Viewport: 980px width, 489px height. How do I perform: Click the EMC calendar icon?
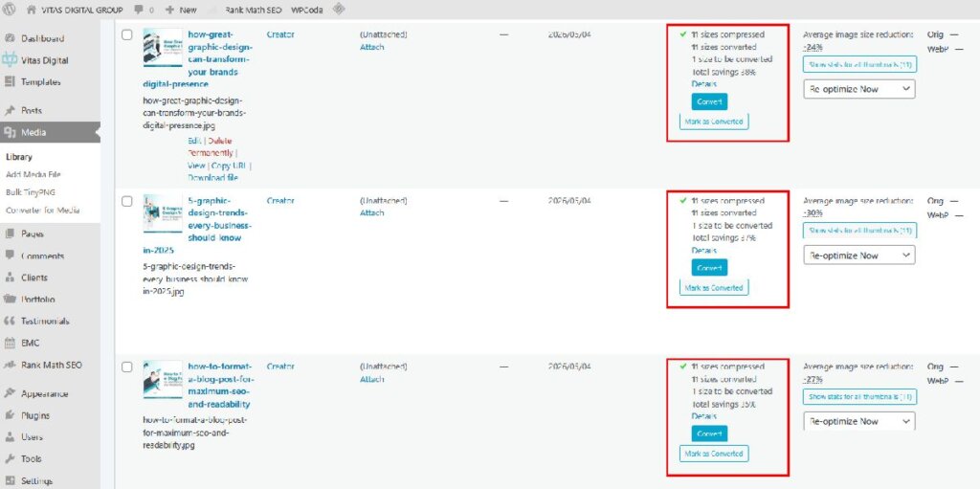[x=10, y=343]
